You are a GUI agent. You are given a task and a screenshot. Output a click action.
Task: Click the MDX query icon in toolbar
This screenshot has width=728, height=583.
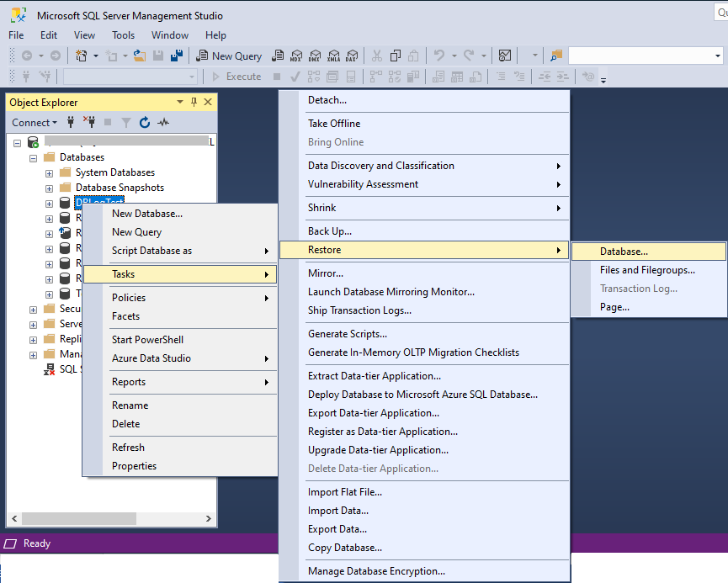pyautogui.click(x=295, y=56)
